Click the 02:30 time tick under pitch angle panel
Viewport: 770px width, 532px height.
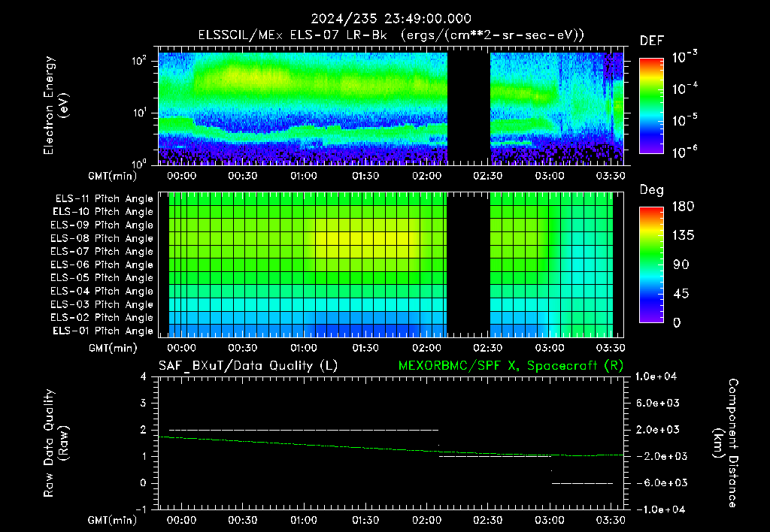(487, 348)
